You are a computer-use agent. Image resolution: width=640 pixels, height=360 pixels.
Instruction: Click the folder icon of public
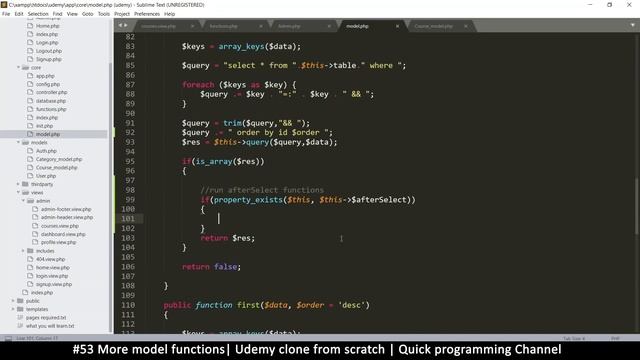click(x=20, y=301)
